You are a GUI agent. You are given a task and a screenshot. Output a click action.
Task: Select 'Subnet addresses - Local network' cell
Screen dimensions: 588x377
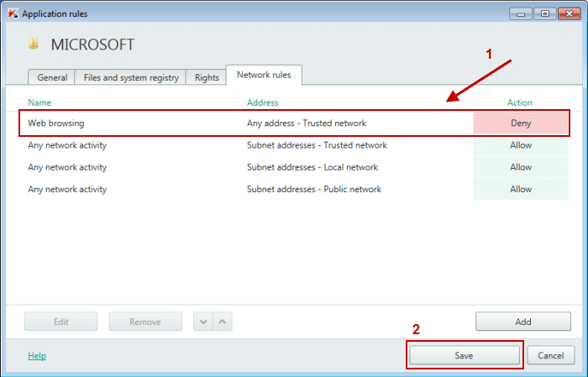click(312, 167)
